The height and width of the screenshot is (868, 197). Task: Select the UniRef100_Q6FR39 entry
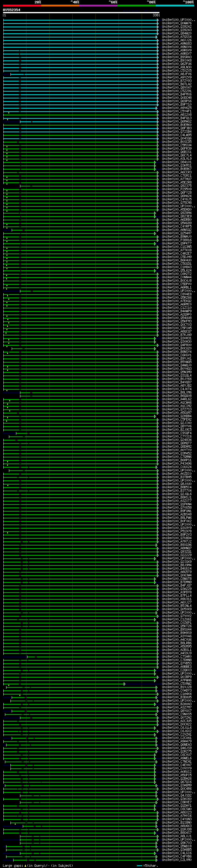tap(177, 149)
